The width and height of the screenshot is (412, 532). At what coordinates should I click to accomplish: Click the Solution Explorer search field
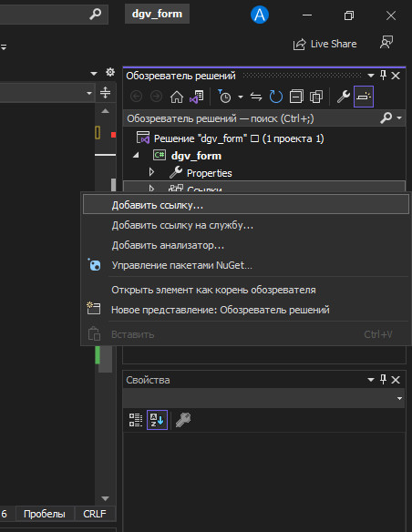(252, 118)
